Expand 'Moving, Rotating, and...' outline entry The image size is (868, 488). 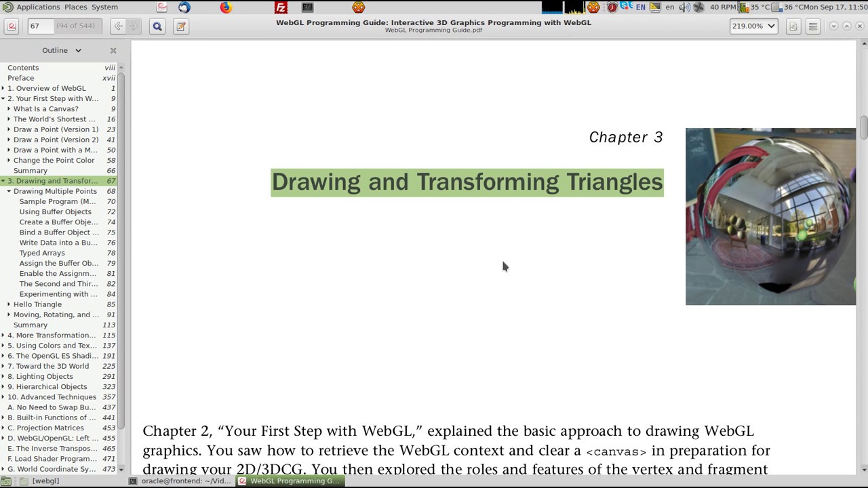coord(9,314)
